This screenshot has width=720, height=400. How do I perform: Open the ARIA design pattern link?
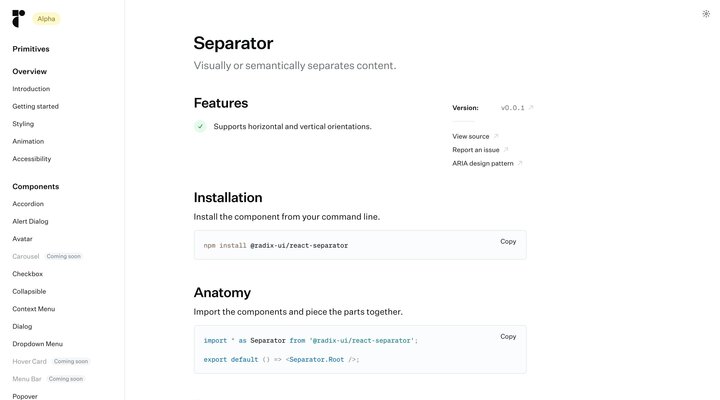coord(482,163)
